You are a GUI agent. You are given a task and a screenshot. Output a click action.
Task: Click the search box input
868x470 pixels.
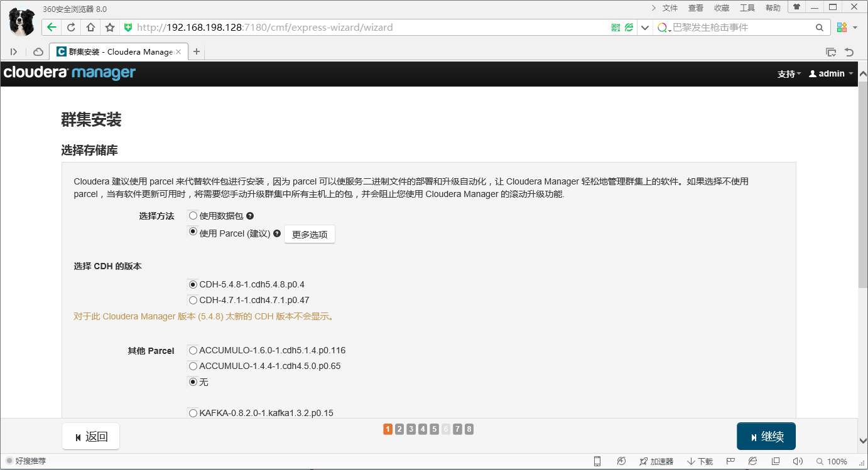pos(741,28)
